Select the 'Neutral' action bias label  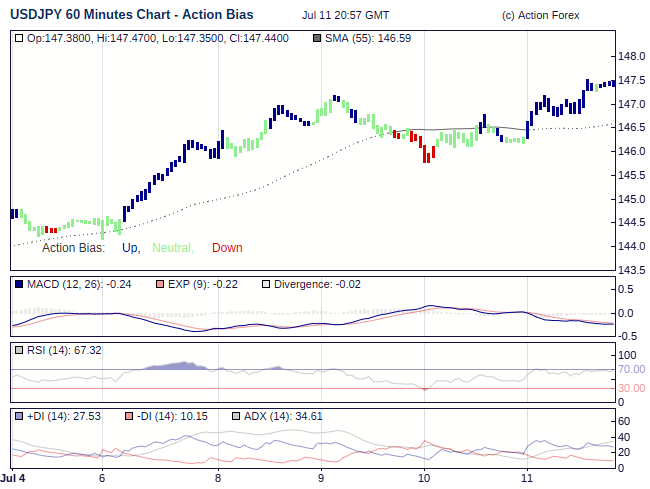point(172,248)
